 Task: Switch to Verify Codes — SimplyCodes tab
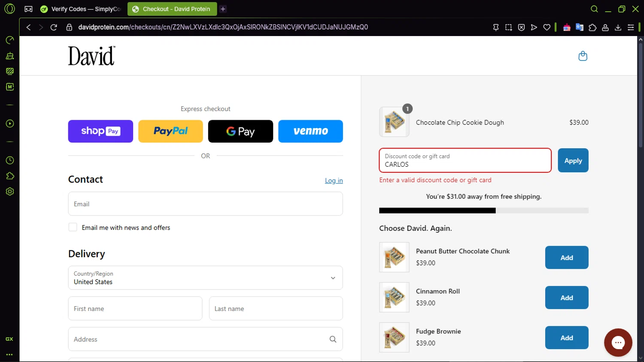[81, 9]
